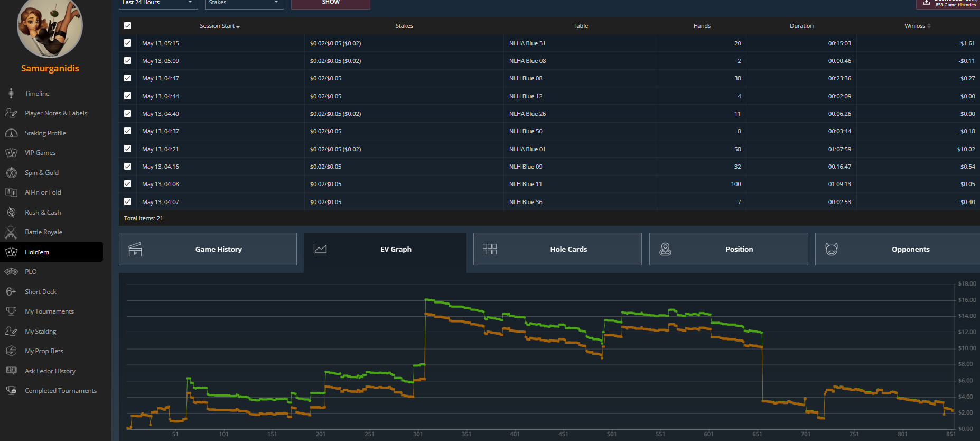Viewport: 980px width, 441px height.
Task: Click the -$10.02 winloss value
Action: (965, 149)
